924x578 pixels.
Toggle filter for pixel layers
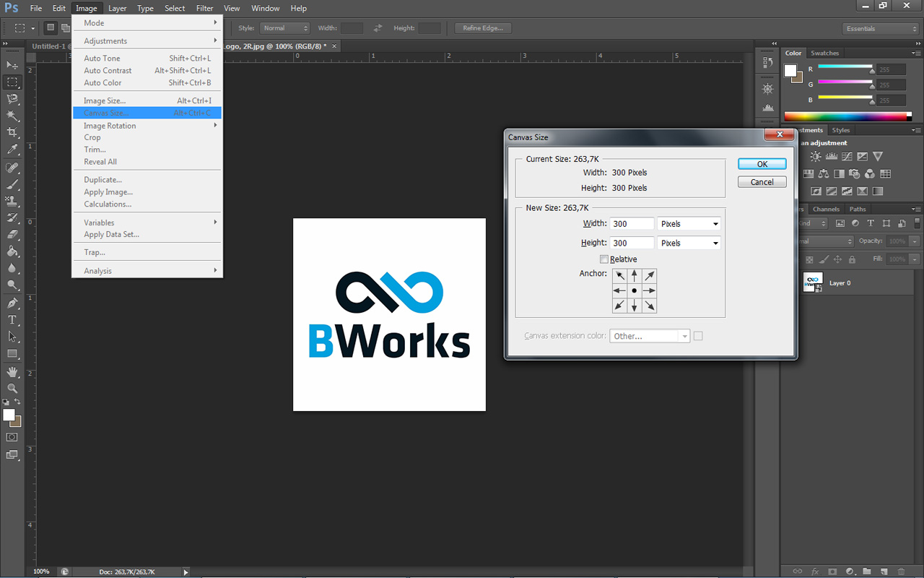pos(840,223)
